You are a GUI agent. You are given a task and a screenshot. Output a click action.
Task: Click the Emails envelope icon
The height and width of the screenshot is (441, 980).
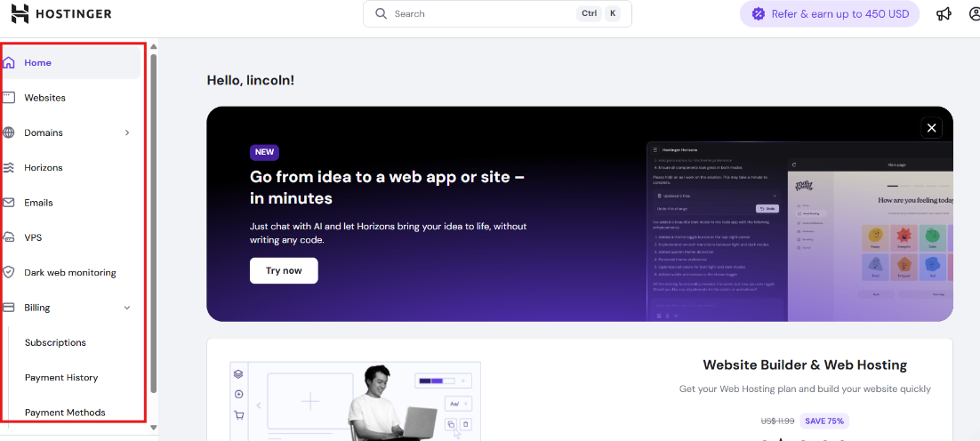(x=9, y=203)
